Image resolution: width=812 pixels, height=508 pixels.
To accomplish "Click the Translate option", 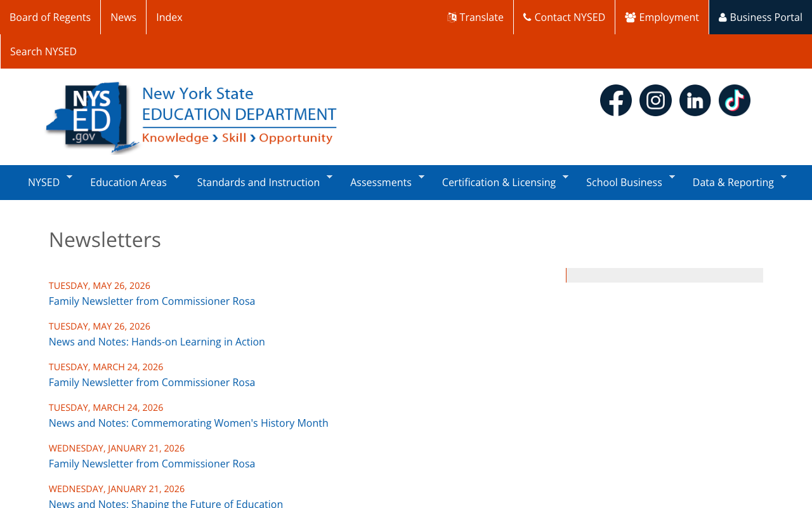I will pos(475,17).
